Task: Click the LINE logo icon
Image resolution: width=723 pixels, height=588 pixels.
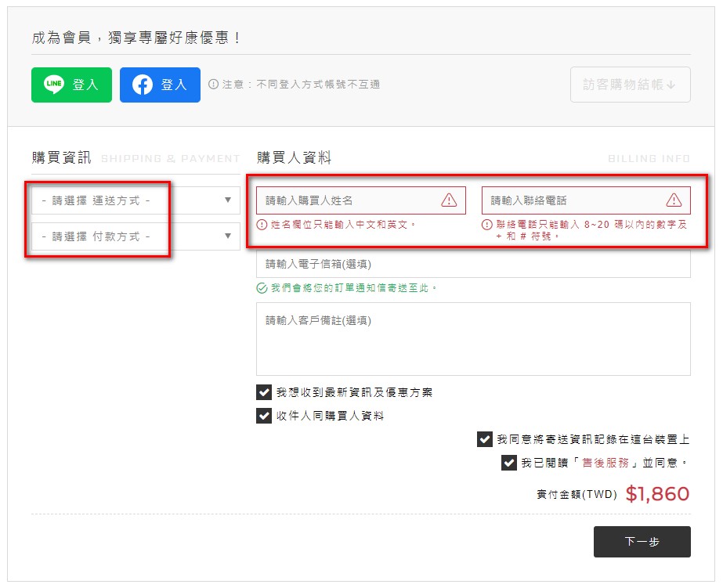Action: click(54, 85)
